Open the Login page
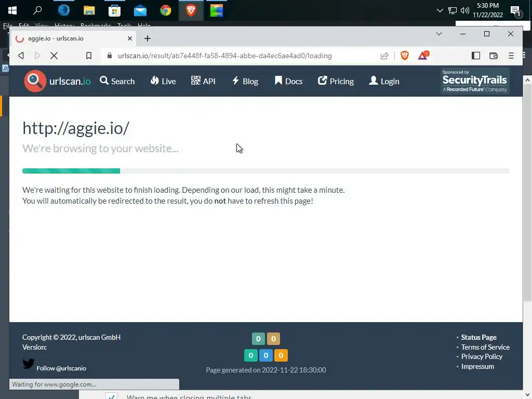This screenshot has height=399, width=532. point(384,81)
